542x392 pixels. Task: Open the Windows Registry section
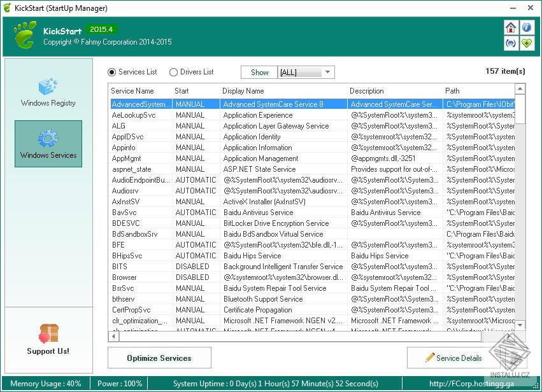click(x=48, y=92)
